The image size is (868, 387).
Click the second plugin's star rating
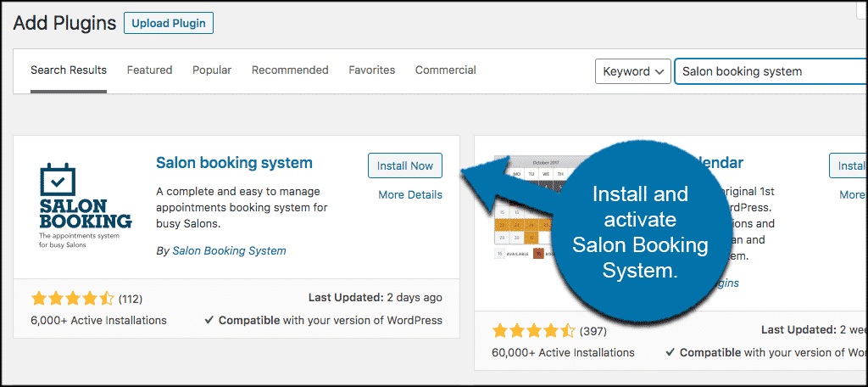pos(534,332)
